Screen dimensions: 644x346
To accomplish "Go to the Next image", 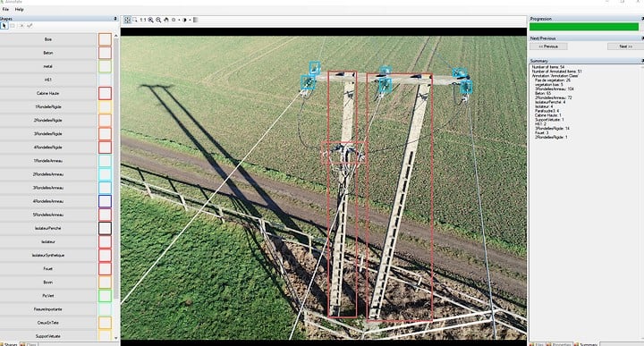I will (x=625, y=46).
